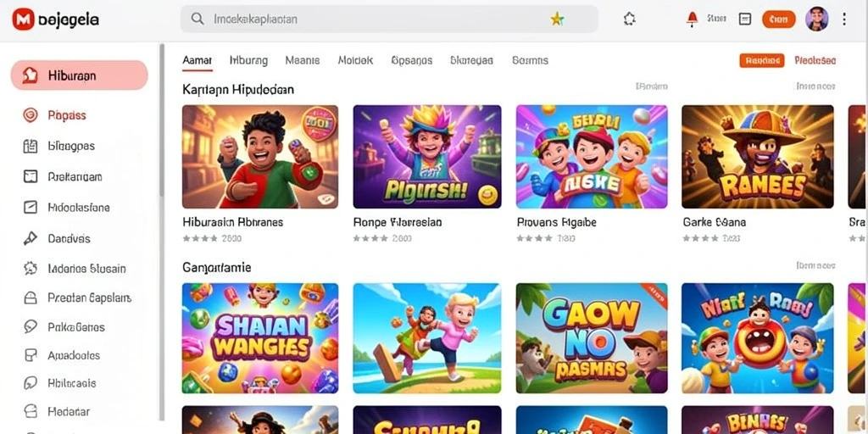Open the Gpsanos tab

[411, 60]
